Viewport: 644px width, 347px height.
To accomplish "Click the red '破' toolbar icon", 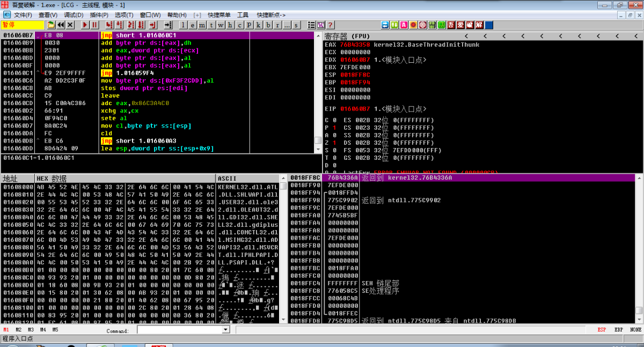I will (x=470, y=25).
